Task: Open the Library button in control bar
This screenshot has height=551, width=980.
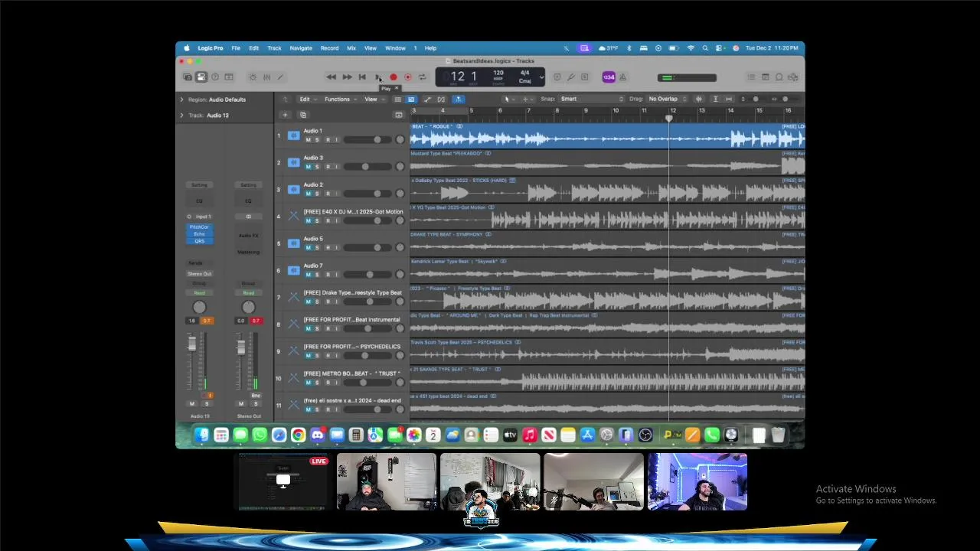Action: tap(188, 77)
